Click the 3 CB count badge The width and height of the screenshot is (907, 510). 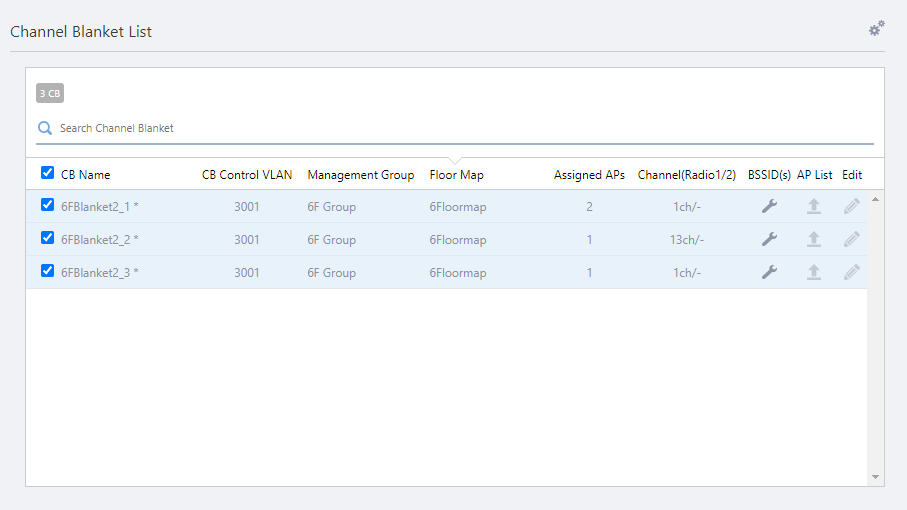pos(50,94)
